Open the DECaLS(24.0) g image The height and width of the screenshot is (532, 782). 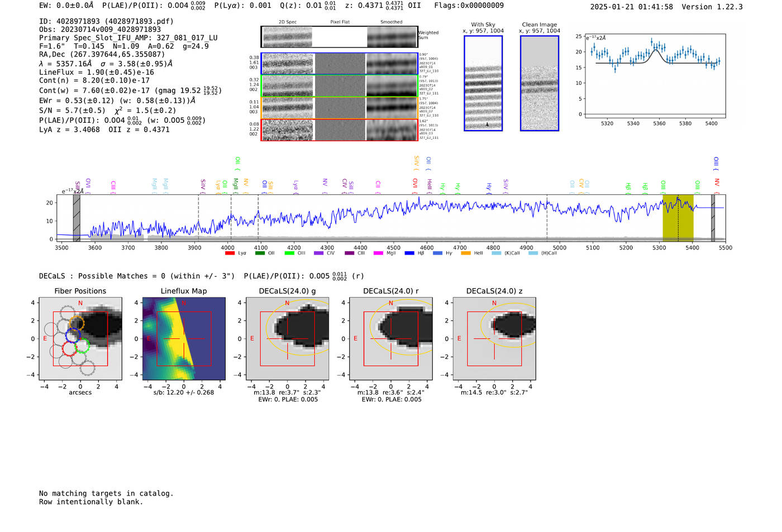[x=288, y=338]
